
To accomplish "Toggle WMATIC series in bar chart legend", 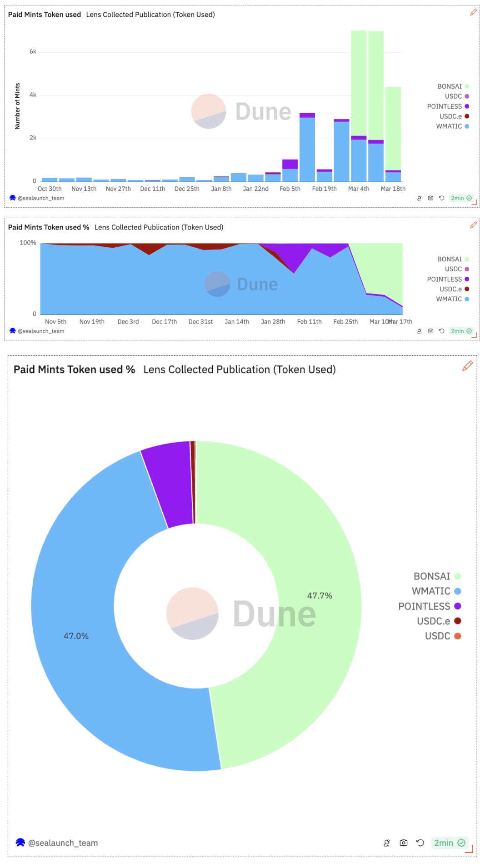I will (x=453, y=126).
